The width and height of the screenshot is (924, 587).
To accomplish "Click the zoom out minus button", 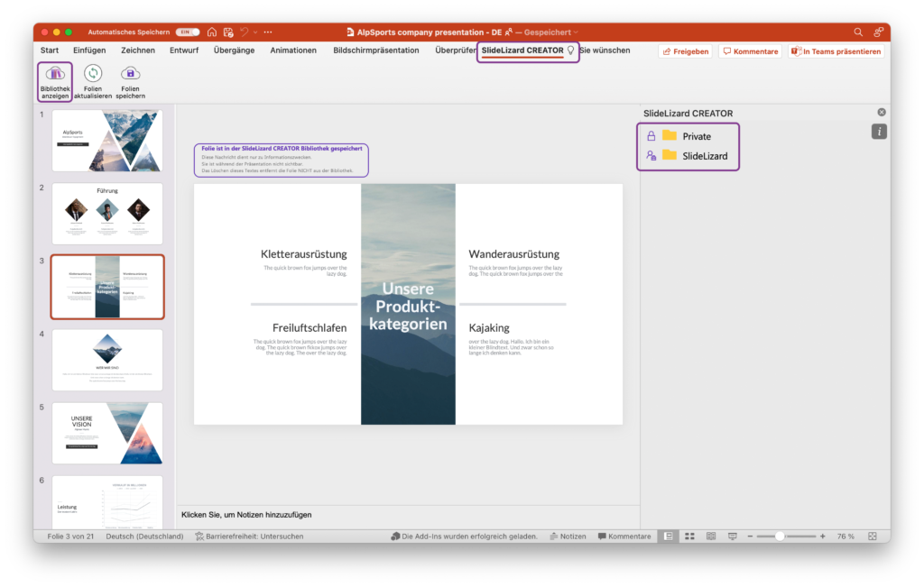I will (x=750, y=537).
